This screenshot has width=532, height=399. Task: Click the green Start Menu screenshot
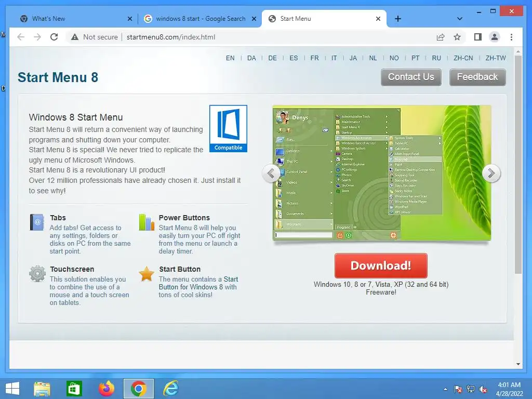pos(382,172)
